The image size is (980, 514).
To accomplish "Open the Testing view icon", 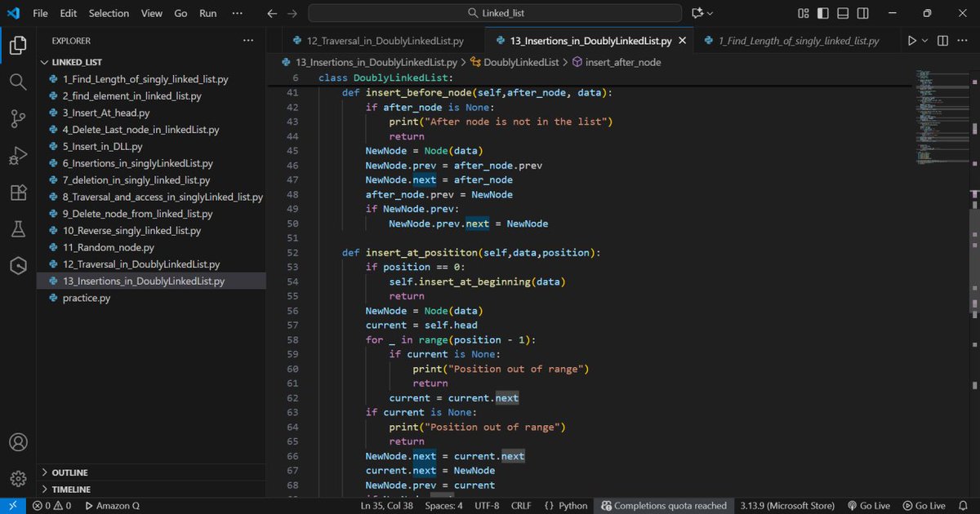I will tap(18, 229).
